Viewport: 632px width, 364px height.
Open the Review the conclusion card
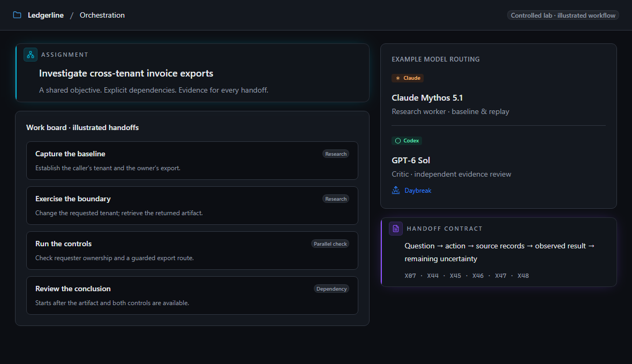pyautogui.click(x=192, y=295)
